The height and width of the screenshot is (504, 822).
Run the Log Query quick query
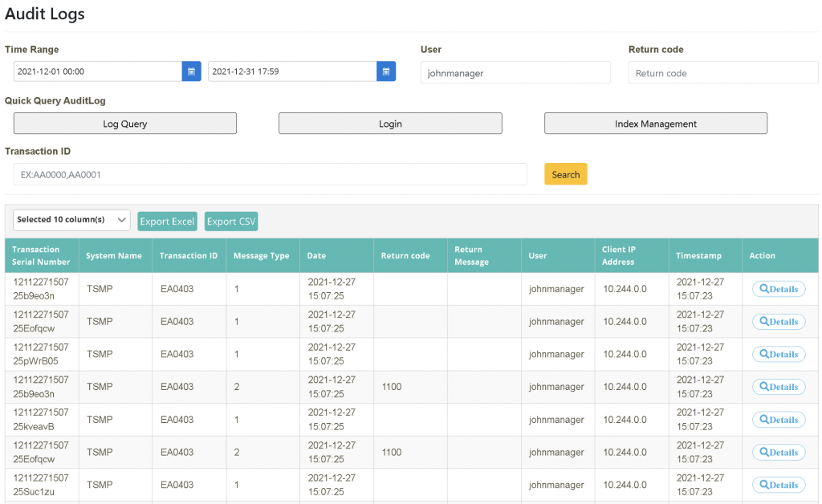click(124, 123)
